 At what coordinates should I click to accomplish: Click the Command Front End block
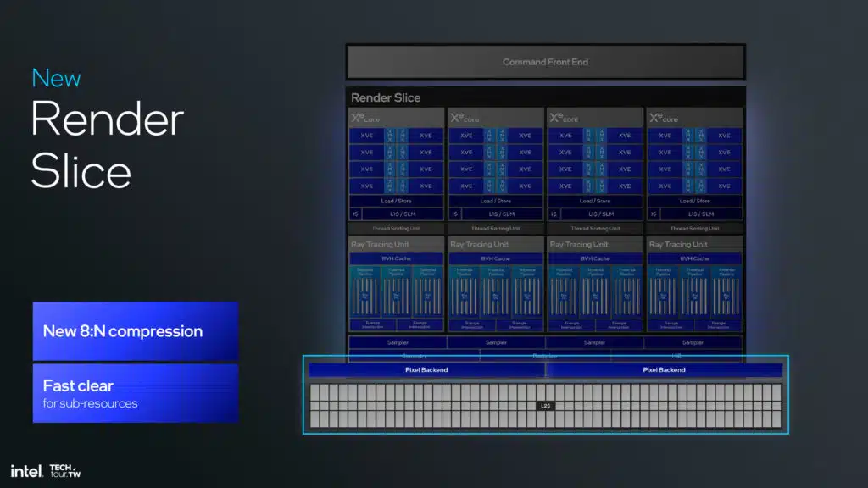click(545, 62)
